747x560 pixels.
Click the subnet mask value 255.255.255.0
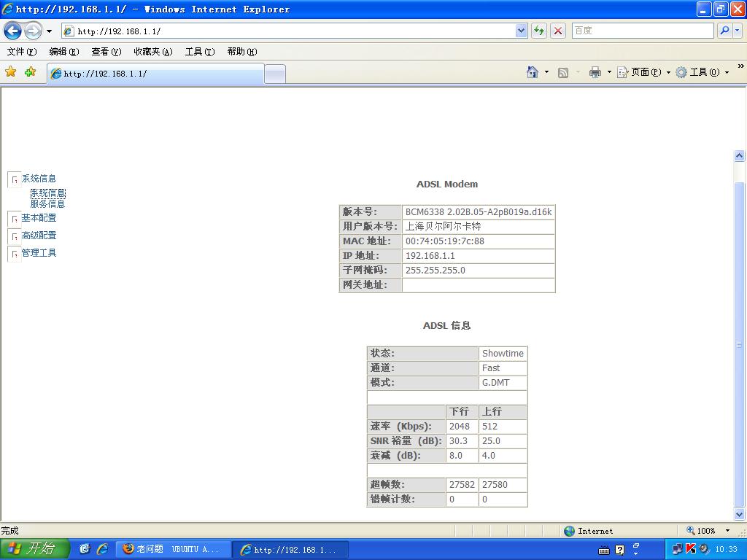pos(435,270)
